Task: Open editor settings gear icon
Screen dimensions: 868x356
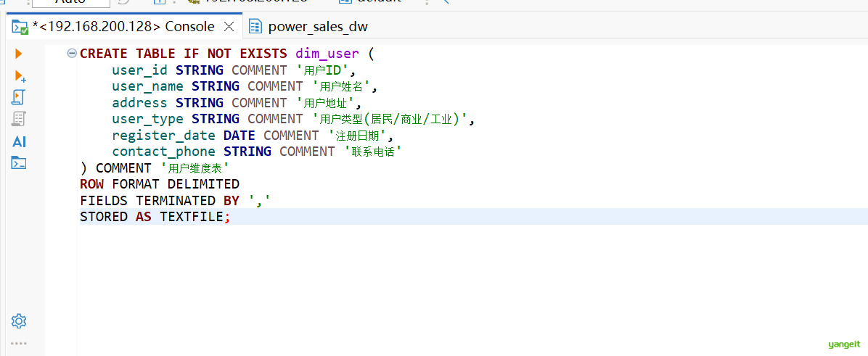Action: (19, 321)
